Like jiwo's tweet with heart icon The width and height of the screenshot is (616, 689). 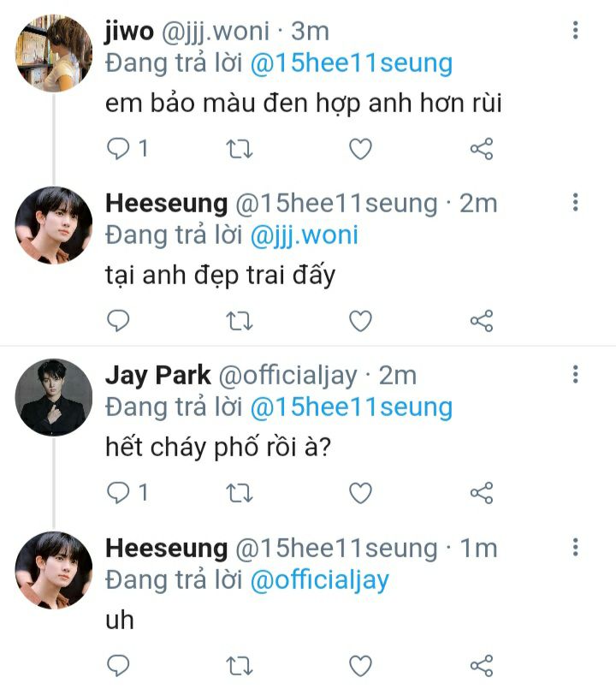[361, 149]
